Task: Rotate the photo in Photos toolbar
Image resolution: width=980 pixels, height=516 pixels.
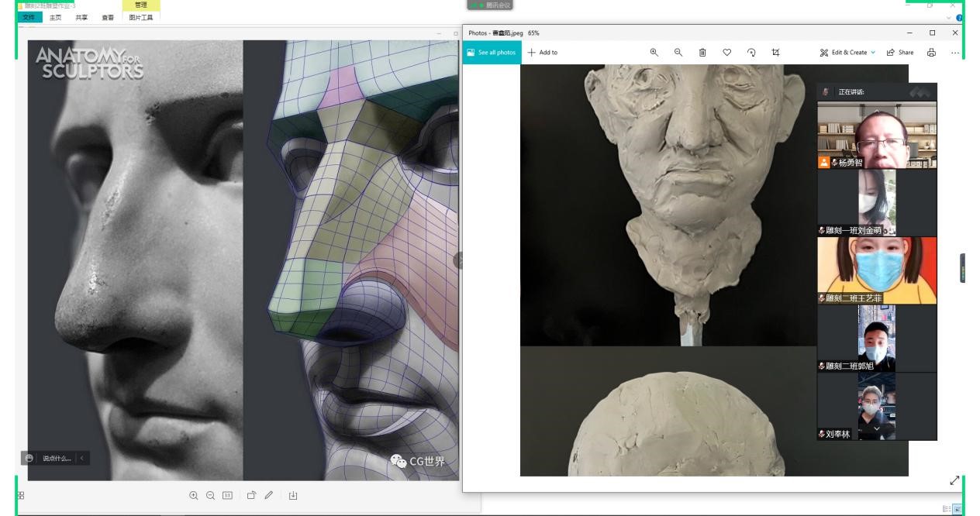Action: point(751,53)
